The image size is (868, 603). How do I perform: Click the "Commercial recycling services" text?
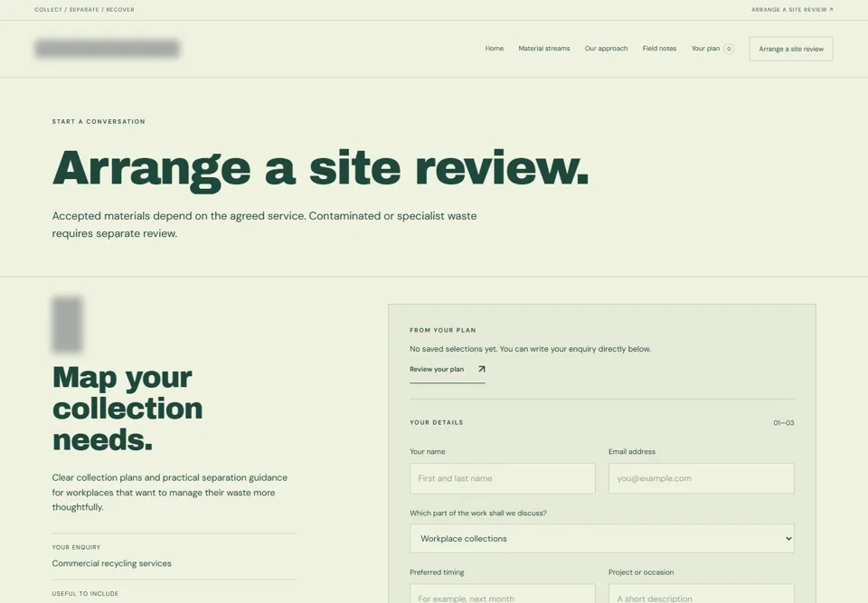112,563
